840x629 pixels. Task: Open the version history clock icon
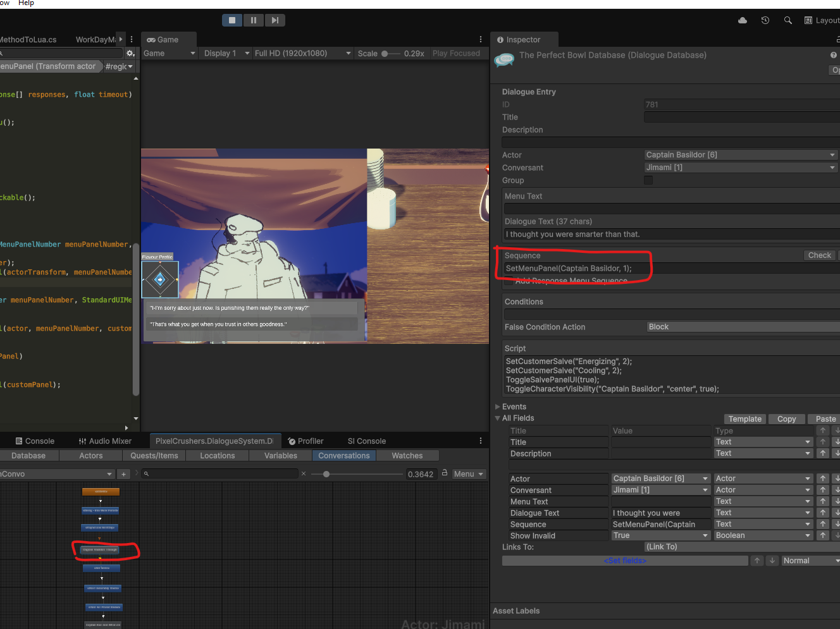click(765, 20)
